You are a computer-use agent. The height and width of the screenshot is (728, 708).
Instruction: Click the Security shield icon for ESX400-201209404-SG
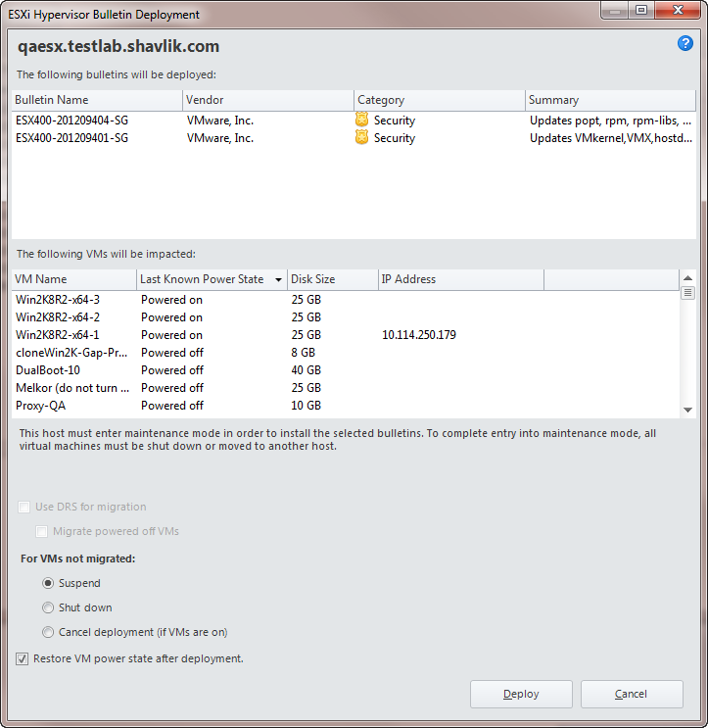[361, 120]
